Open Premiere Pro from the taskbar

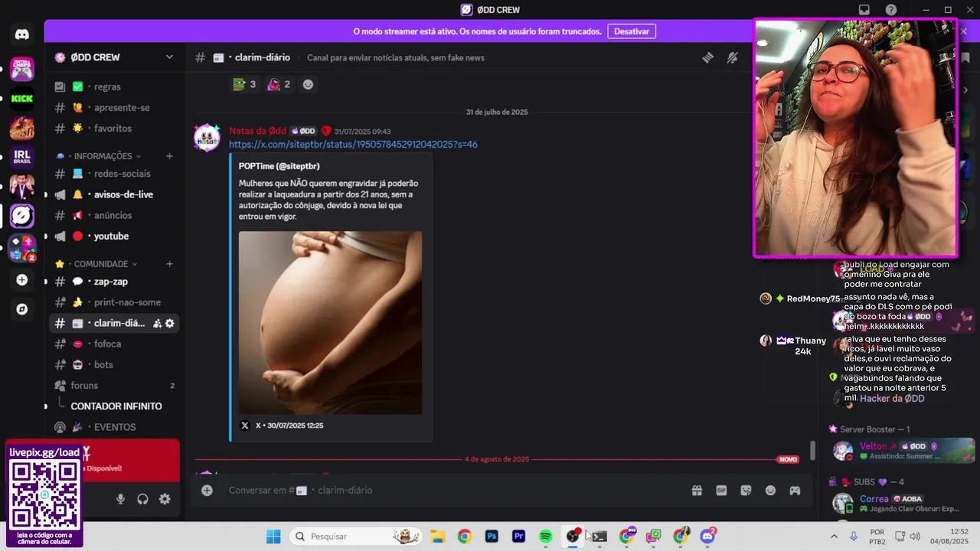519,536
